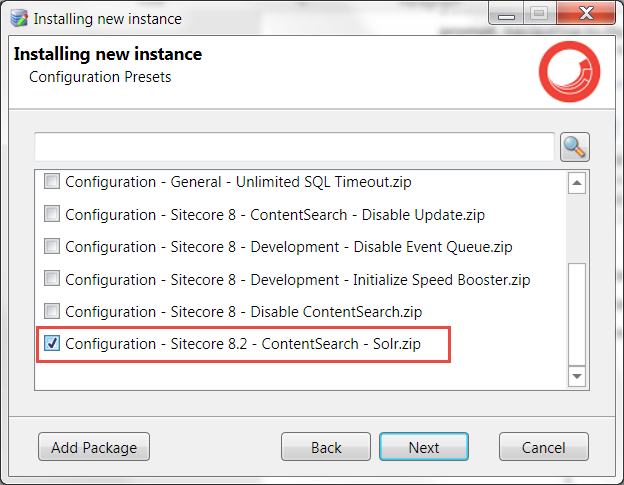Focus the preset search text field

(x=294, y=147)
